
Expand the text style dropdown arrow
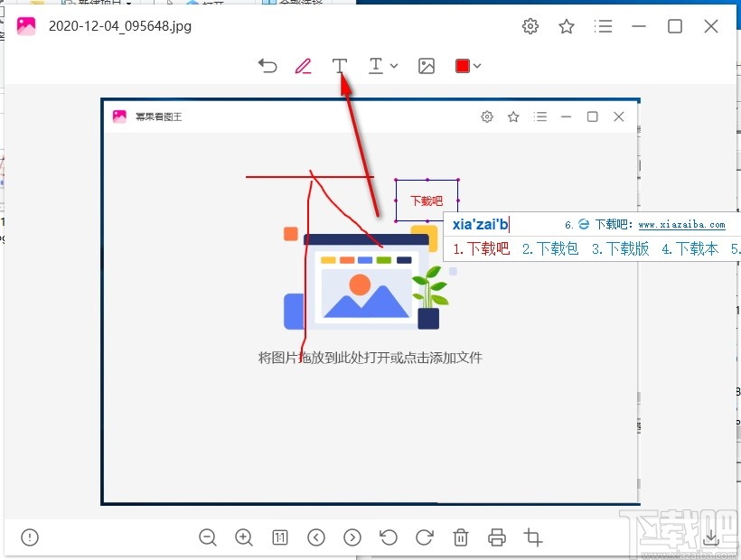pyautogui.click(x=394, y=66)
